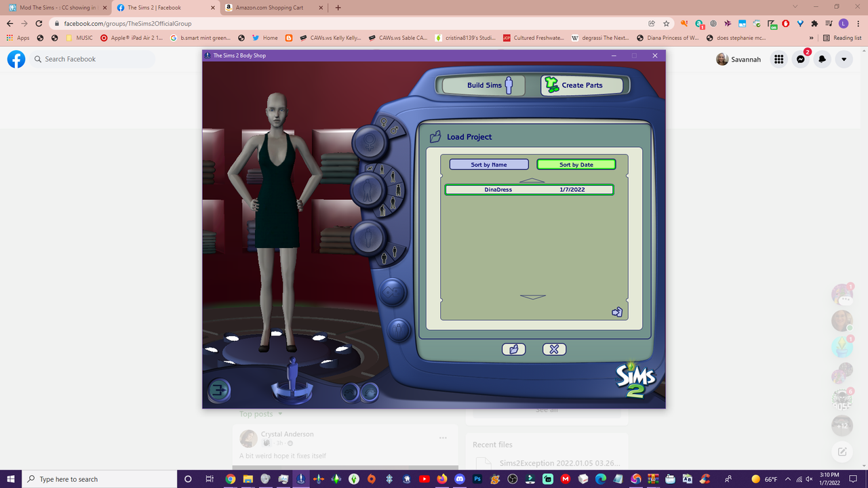Expand the Top posts sort dropdown
868x488 pixels.
261,414
